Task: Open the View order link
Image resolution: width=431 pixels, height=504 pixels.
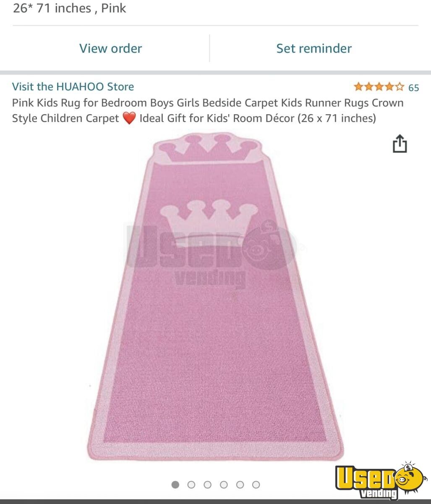Action: (x=111, y=48)
